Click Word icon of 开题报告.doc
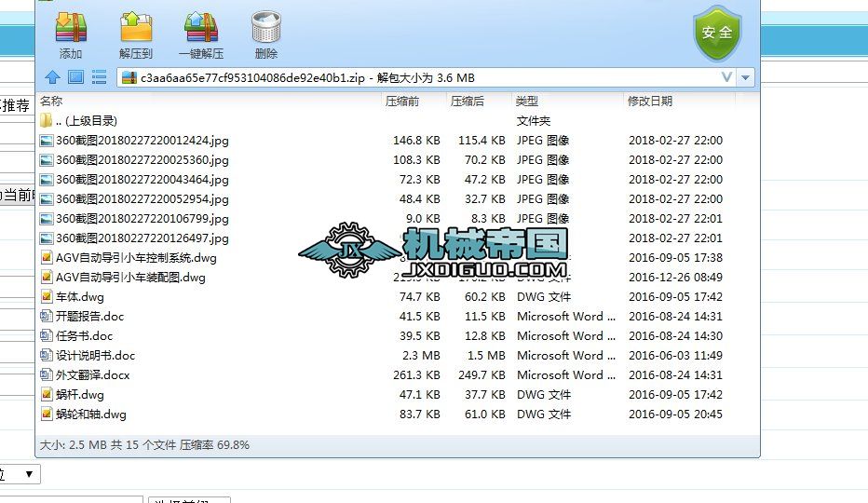 coord(47,317)
